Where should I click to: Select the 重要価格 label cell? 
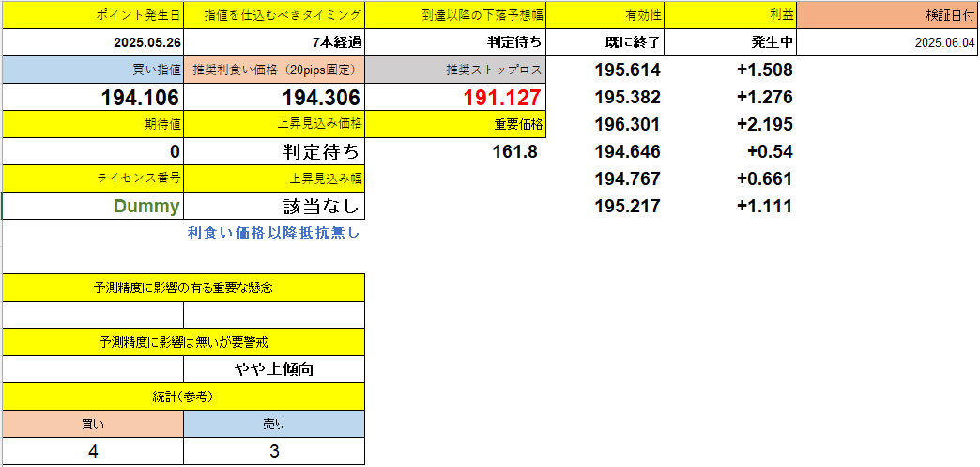pos(455,124)
